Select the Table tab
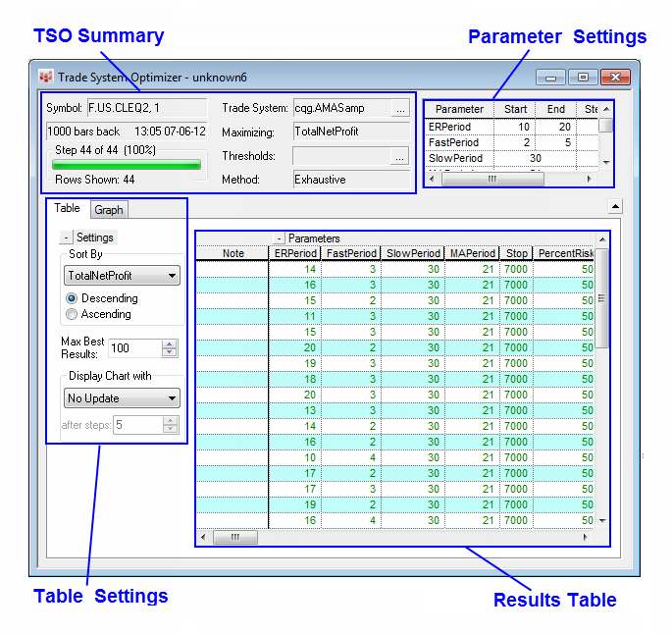Viewport: 672px width, 634px height. [x=68, y=208]
